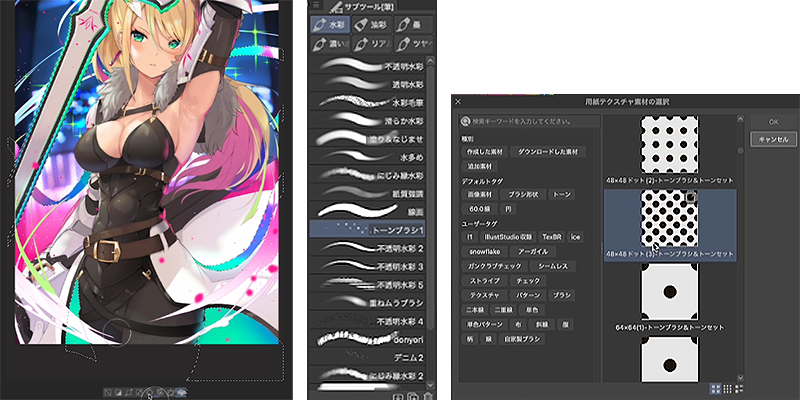Click the キャンセル button
This screenshot has width=800, height=400.
773,139
